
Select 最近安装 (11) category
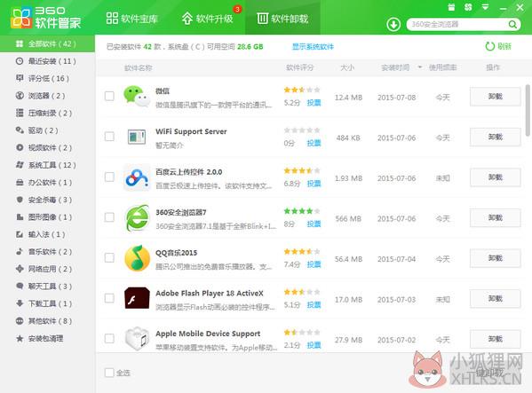pos(47,61)
